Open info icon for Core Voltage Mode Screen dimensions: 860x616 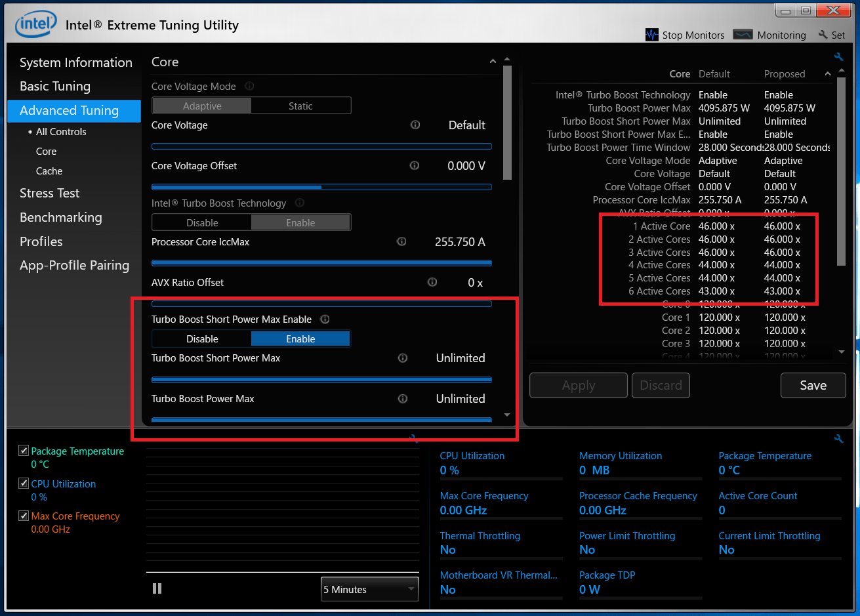tap(249, 86)
